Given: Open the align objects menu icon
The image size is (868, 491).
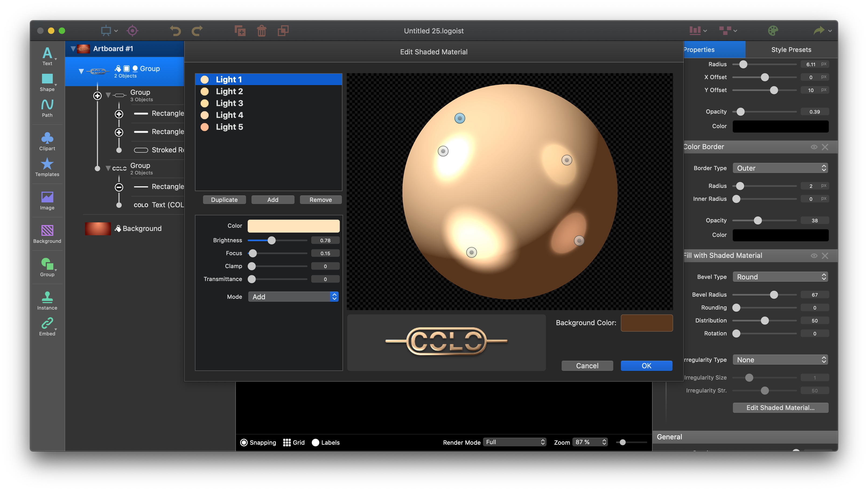Looking at the screenshot, I should pos(698,31).
